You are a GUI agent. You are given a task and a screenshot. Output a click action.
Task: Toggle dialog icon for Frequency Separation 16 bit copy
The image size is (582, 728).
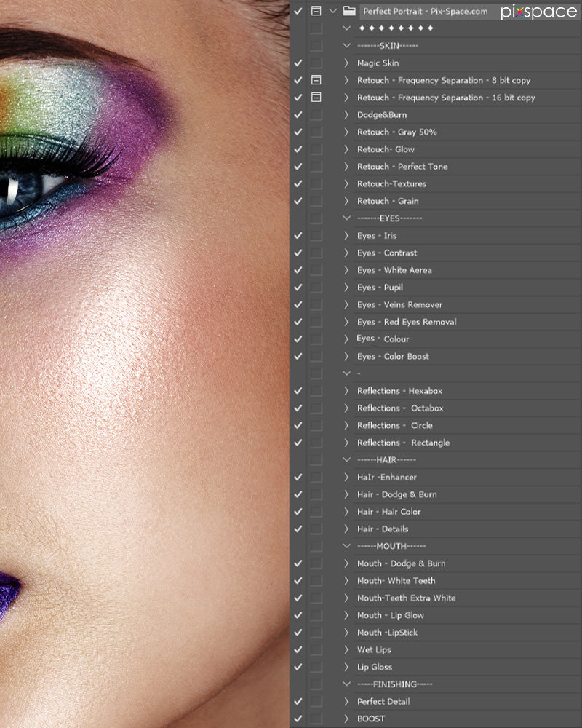316,98
